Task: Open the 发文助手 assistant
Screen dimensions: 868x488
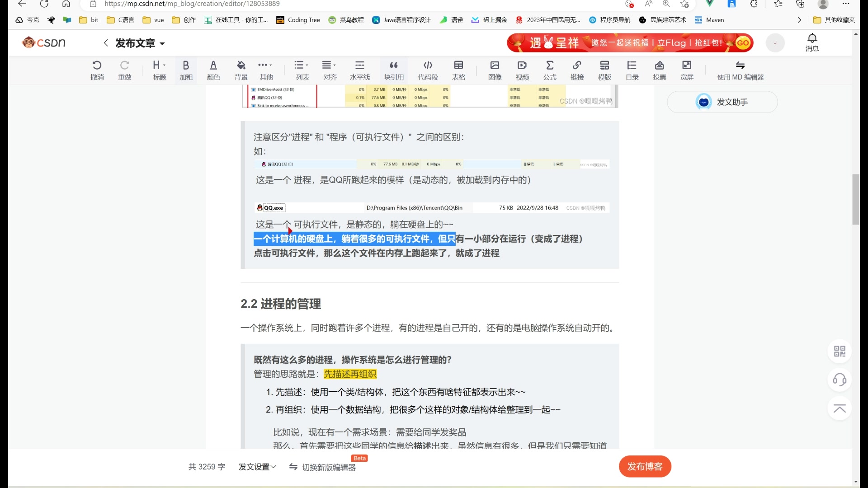Action: 722,102
